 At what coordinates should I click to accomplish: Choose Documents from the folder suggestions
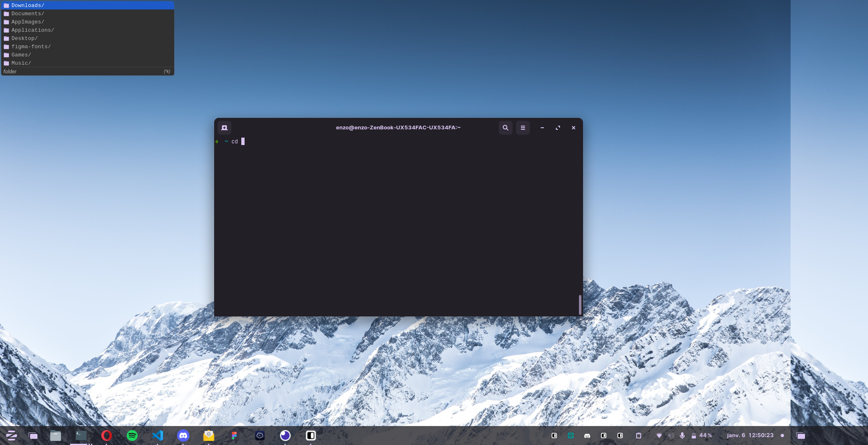point(28,14)
